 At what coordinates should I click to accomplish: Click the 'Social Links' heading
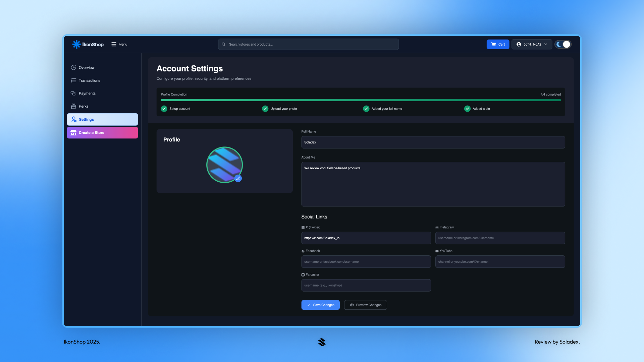(x=314, y=217)
